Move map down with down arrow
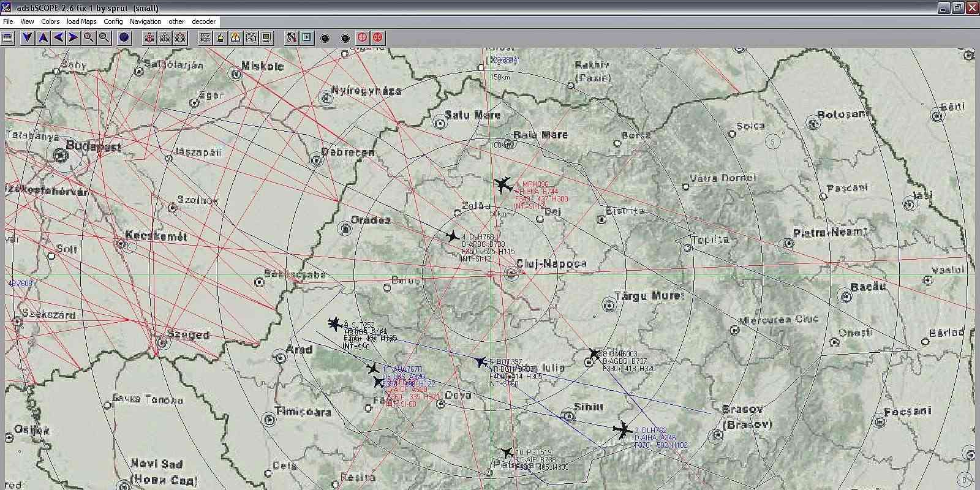 [x=28, y=38]
